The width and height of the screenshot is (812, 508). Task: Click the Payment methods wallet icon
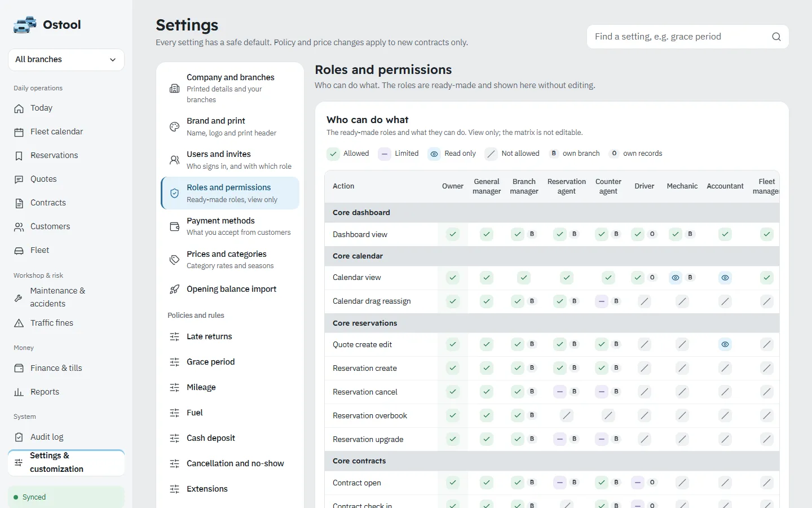pyautogui.click(x=175, y=227)
